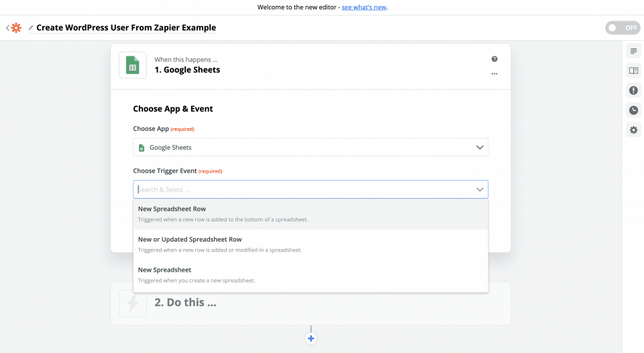This screenshot has width=644, height=353.
Task: Click into the Search & Select trigger field
Action: click(x=304, y=189)
